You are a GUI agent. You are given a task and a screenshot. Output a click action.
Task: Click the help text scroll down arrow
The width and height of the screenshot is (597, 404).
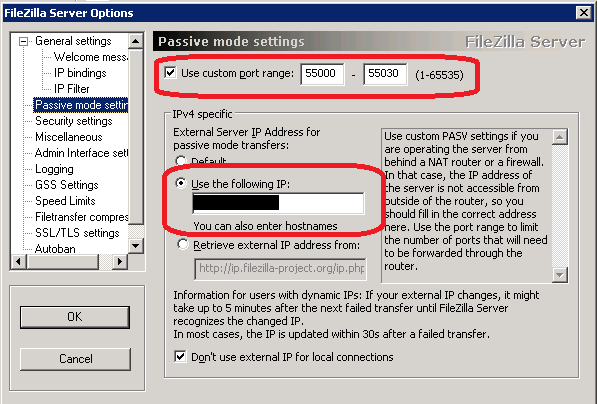click(x=560, y=274)
